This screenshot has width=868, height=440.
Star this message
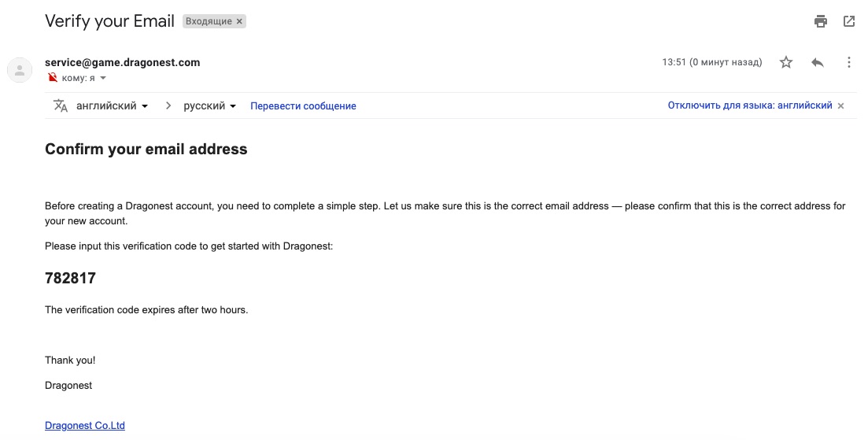[786, 62]
